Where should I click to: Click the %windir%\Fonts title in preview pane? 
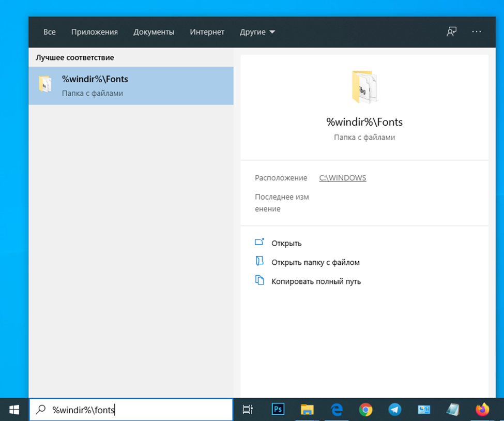tap(364, 122)
